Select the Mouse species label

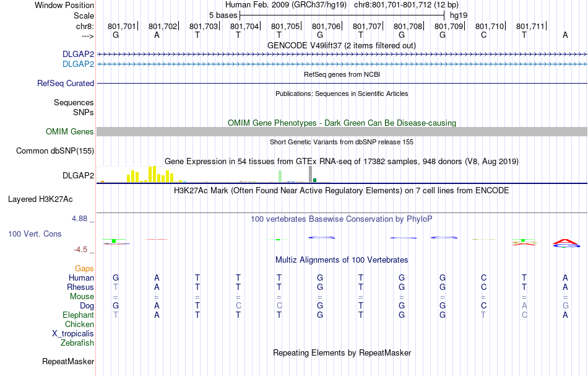point(82,297)
